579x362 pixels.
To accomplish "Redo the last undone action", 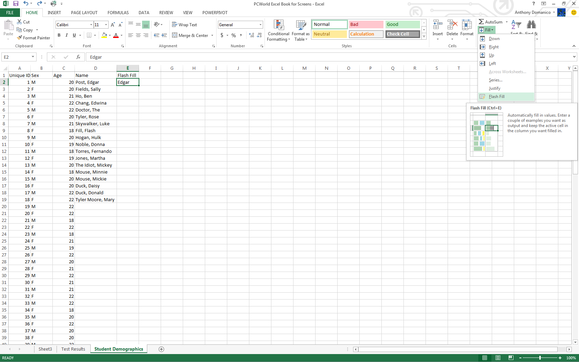I will 39,4.
